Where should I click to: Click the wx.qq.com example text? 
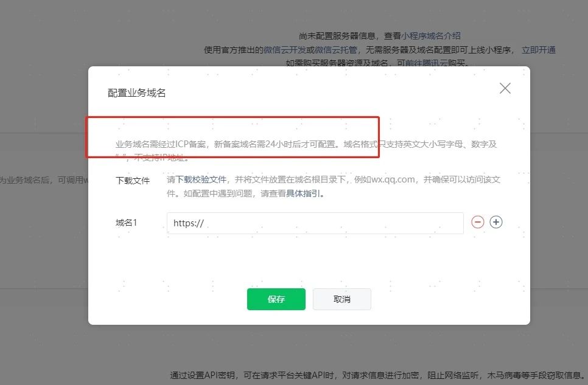(x=393, y=179)
